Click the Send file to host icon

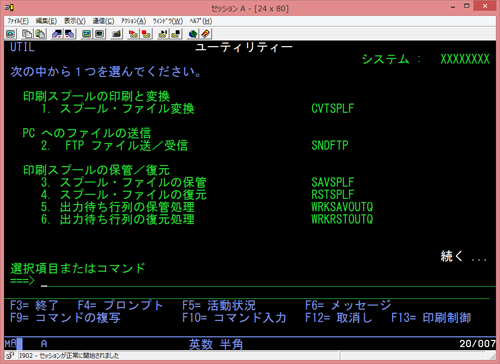[57, 34]
